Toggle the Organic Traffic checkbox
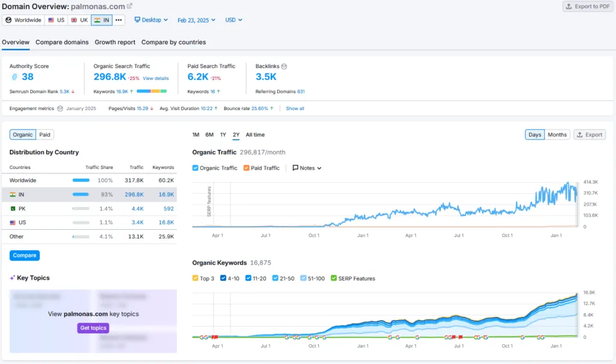616x364 pixels. pos(196,168)
